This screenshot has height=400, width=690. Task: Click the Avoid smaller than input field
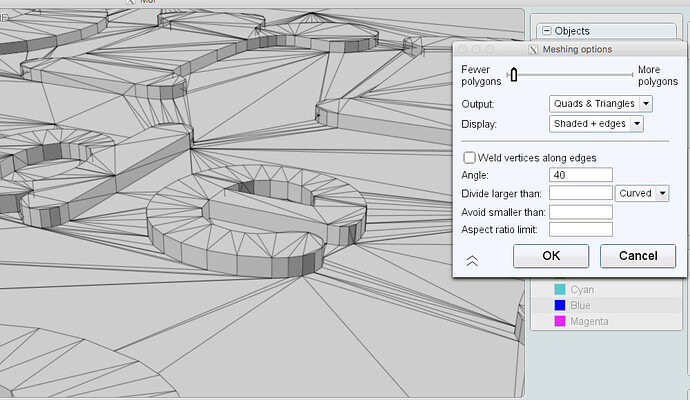coord(580,212)
